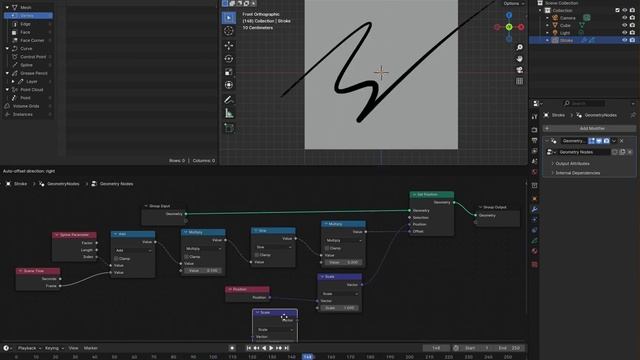Click the green Y axis gizmo ball

[509, 27]
